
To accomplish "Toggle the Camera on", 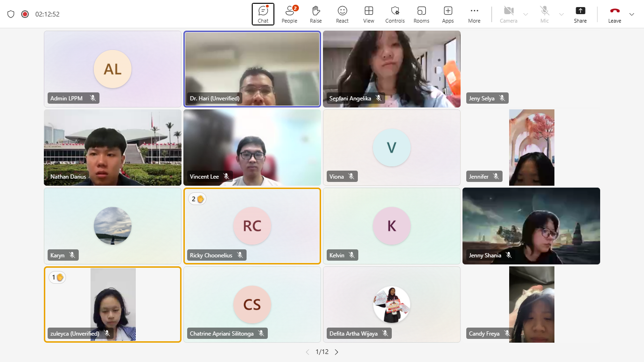I will point(508,14).
